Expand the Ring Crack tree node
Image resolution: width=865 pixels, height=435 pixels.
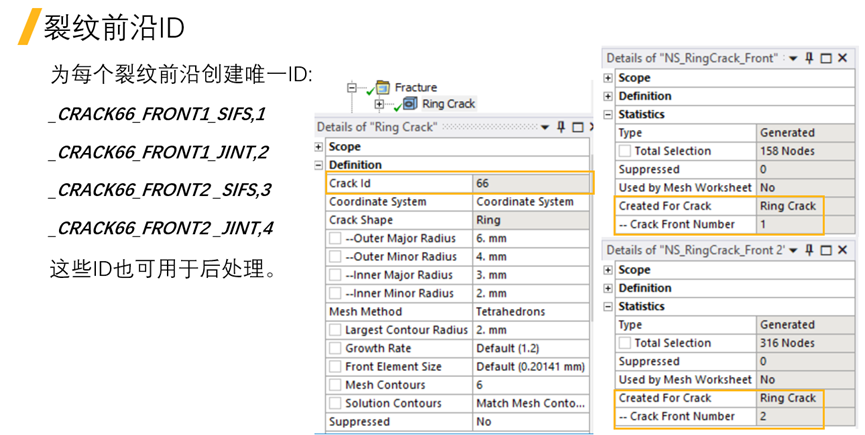click(x=379, y=104)
